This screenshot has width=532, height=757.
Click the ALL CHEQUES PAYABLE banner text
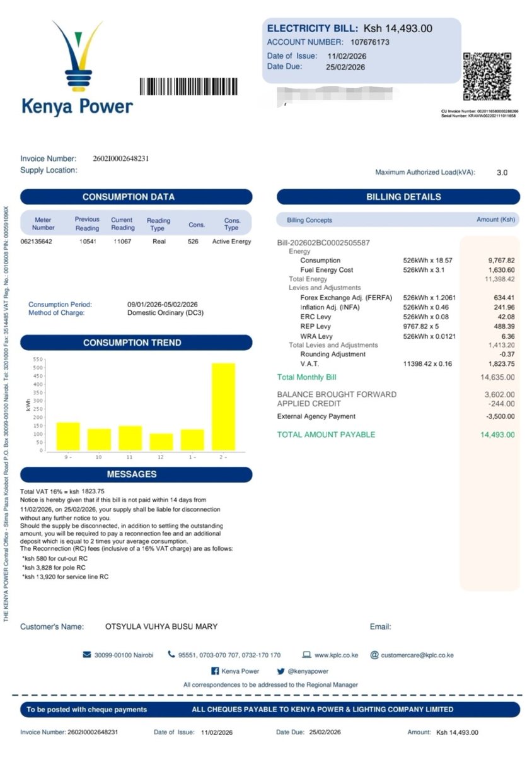point(322,710)
